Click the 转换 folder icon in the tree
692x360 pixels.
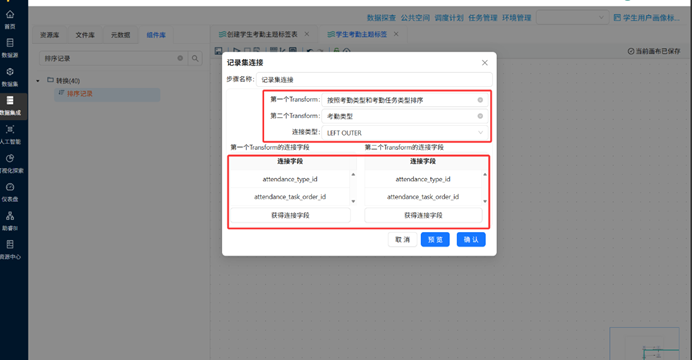[x=50, y=80]
